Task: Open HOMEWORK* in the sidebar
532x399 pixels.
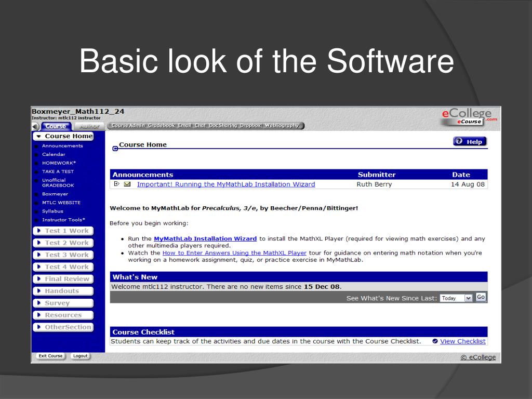Action: pyautogui.click(x=59, y=163)
